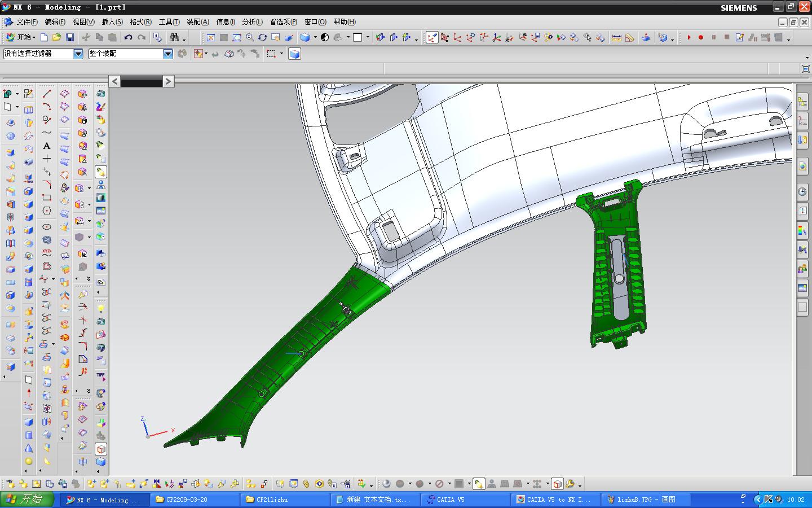812x508 pixels.
Task: Open the 文件(F) menu
Action: (27, 22)
